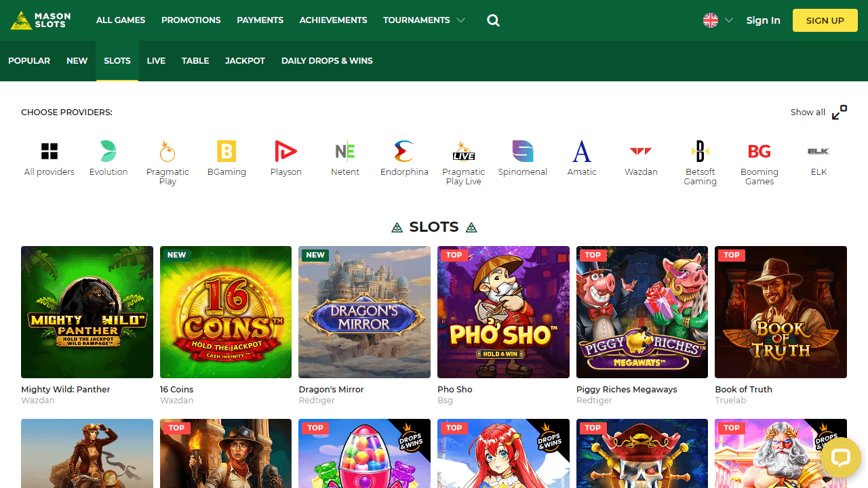Screen dimensions: 868x488
Task: Click Truelab provider name under Book of Truth
Action: [730, 401]
